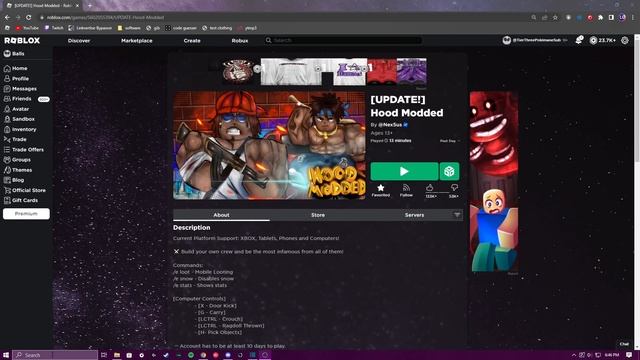Reload the page with refresh icon
The image size is (640, 360).
[29, 18]
